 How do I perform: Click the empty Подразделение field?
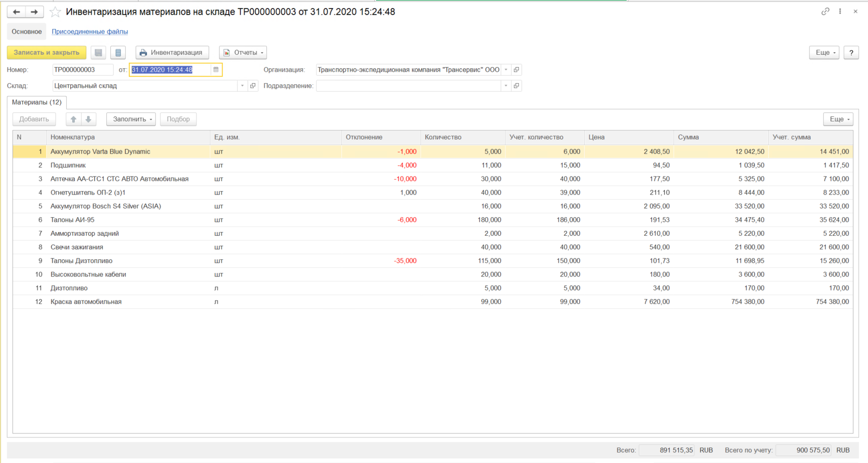coord(409,86)
